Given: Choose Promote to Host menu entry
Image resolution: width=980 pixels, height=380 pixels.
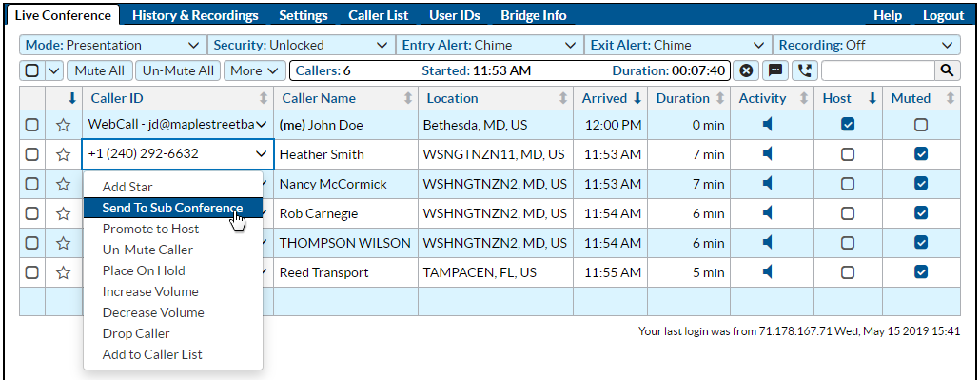Looking at the screenshot, I should tap(150, 229).
